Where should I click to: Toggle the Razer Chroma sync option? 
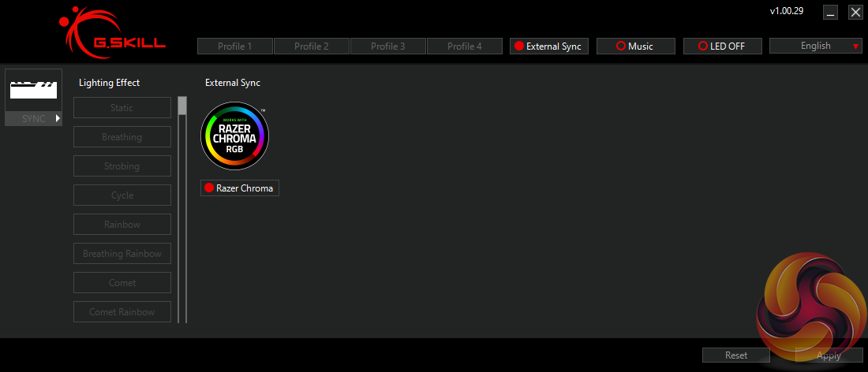240,188
